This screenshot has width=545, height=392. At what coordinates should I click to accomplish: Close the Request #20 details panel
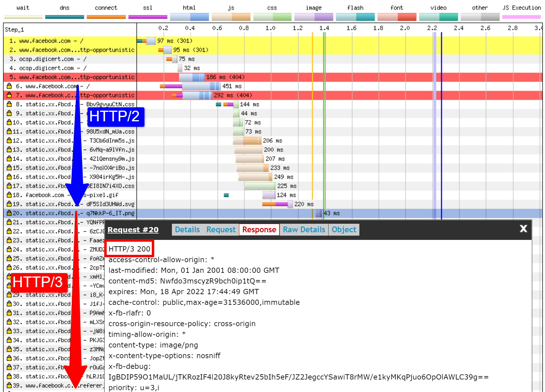point(523,229)
